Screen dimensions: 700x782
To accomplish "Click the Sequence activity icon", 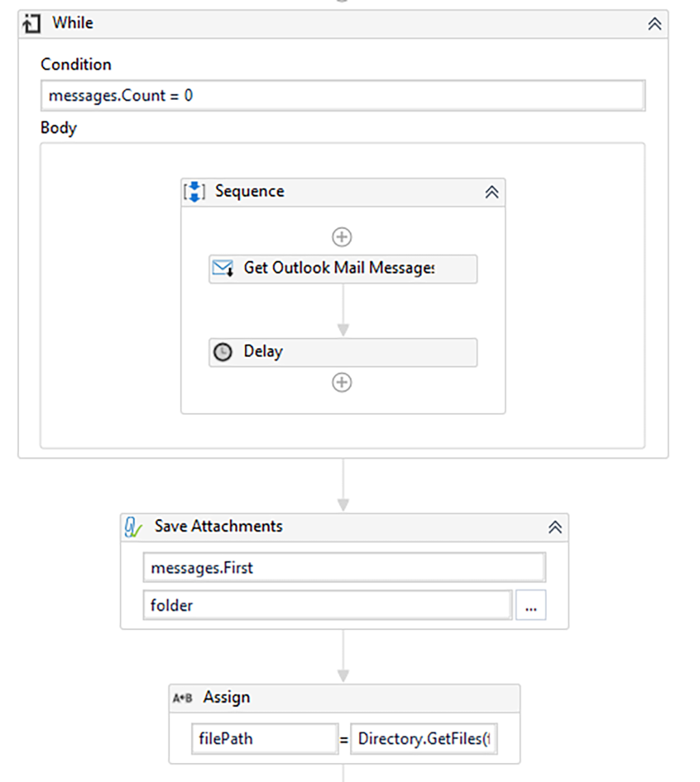I will click(195, 192).
